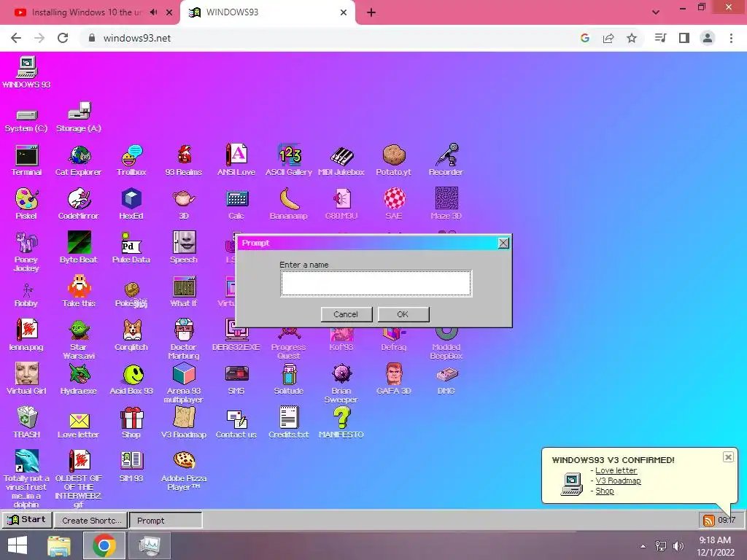Select Create Shortcut taskbar item
This screenshot has width=747, height=560.
(x=91, y=521)
